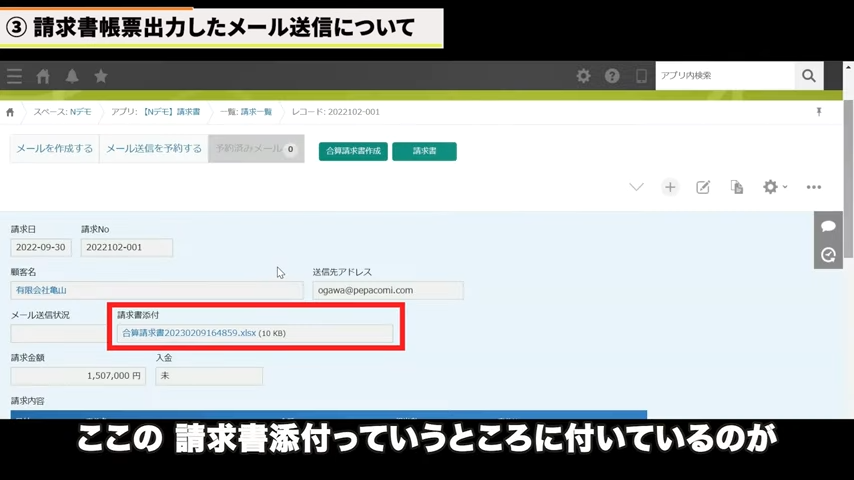Click メールを作成する button
Viewport: 854px width, 480px height.
click(x=54, y=148)
